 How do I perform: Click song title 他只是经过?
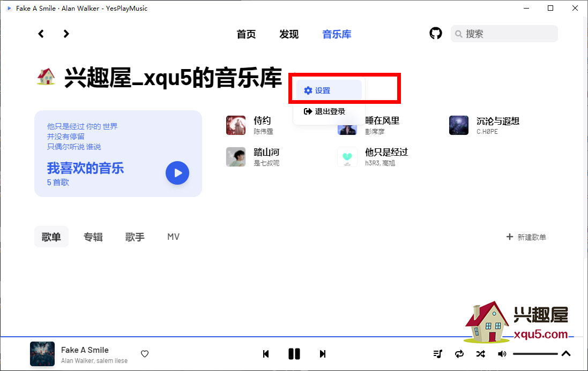[x=386, y=152]
